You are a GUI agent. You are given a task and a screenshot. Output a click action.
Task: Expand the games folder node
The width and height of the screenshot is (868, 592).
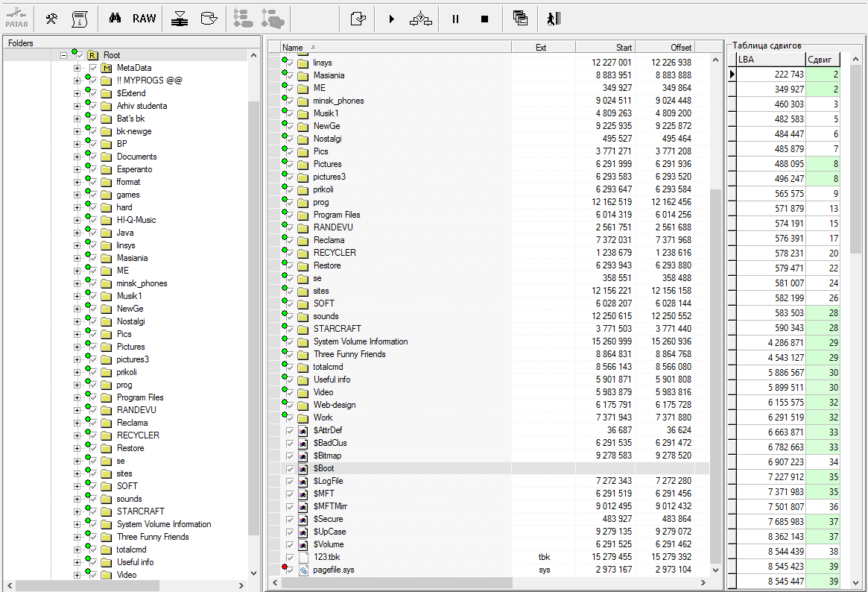click(77, 195)
